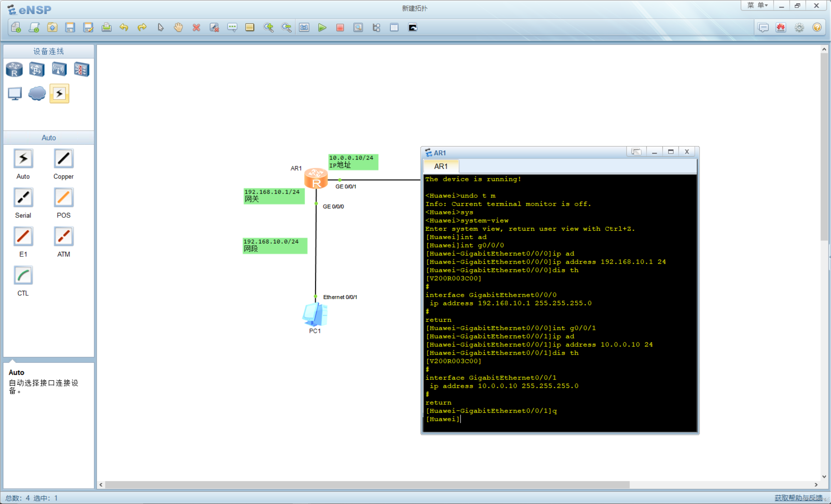Screen dimensions: 831x504
Task: Select the connections lightning category
Action: tap(59, 93)
